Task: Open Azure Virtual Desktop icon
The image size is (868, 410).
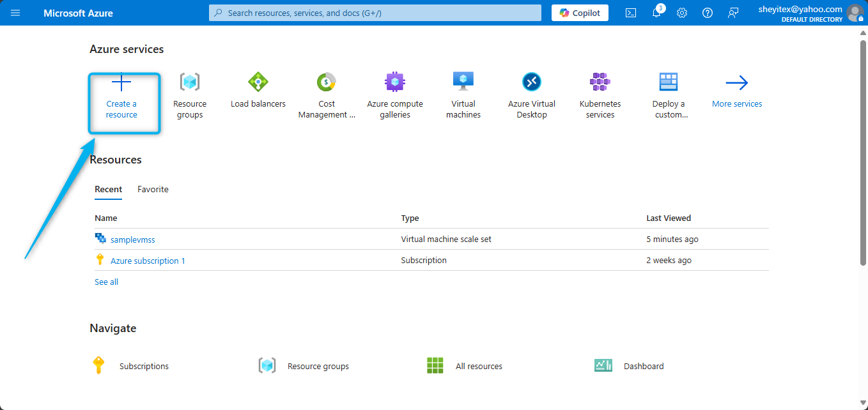Action: tap(532, 82)
